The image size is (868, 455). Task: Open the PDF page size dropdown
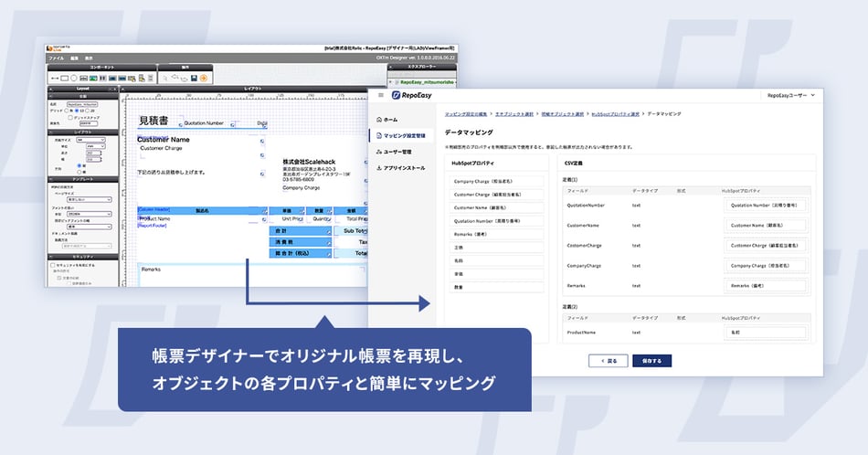90,199
